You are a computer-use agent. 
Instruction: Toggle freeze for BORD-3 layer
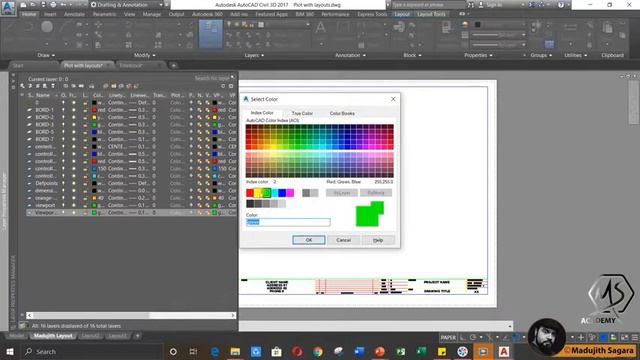pos(73,124)
